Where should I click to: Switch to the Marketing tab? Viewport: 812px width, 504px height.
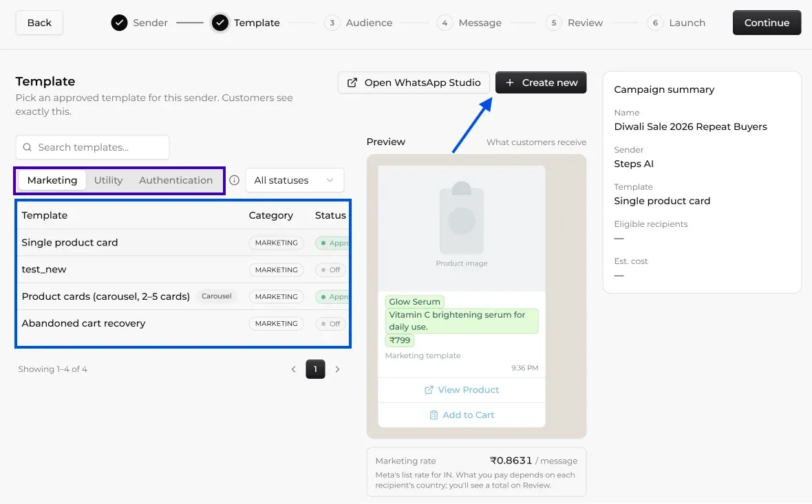click(x=52, y=180)
